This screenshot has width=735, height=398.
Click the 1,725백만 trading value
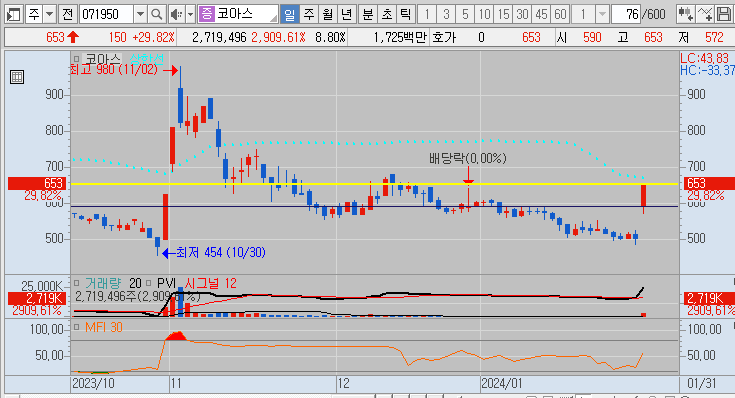[400, 38]
